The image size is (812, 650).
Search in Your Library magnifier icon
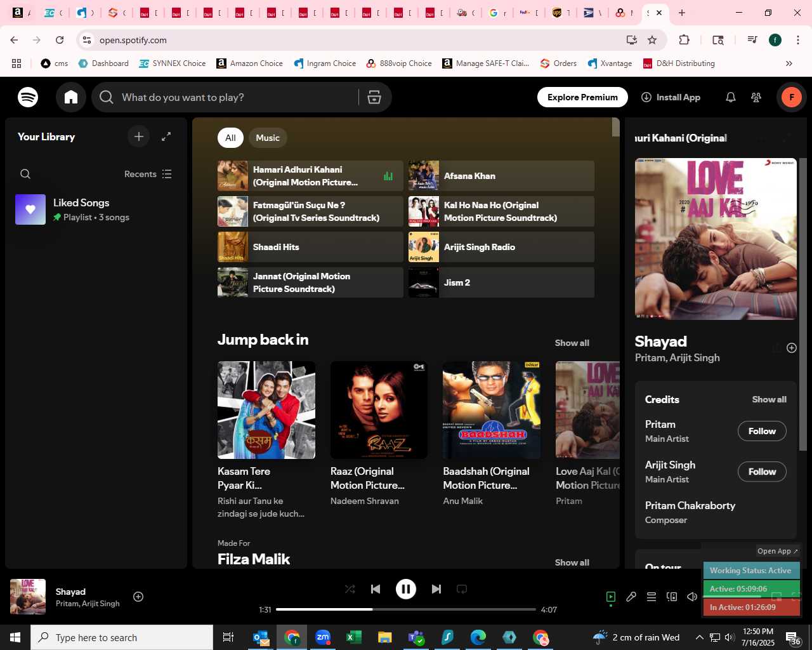[25, 174]
